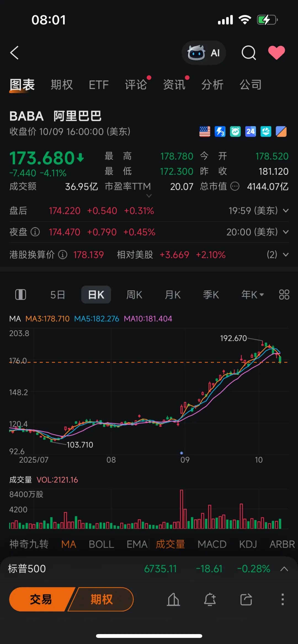Tap the blue-orange diagonal badge icon
Image resolution: width=298 pixels, height=644 pixels.
(x=281, y=131)
